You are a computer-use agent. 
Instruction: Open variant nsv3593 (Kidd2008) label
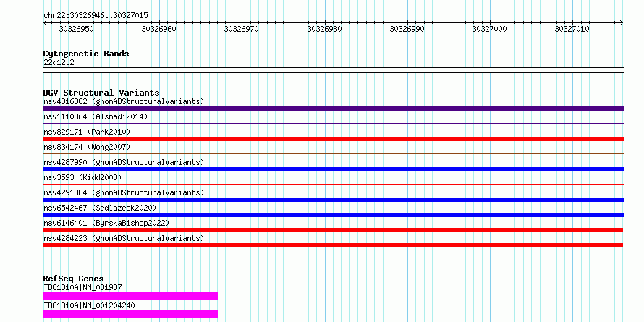coord(82,177)
